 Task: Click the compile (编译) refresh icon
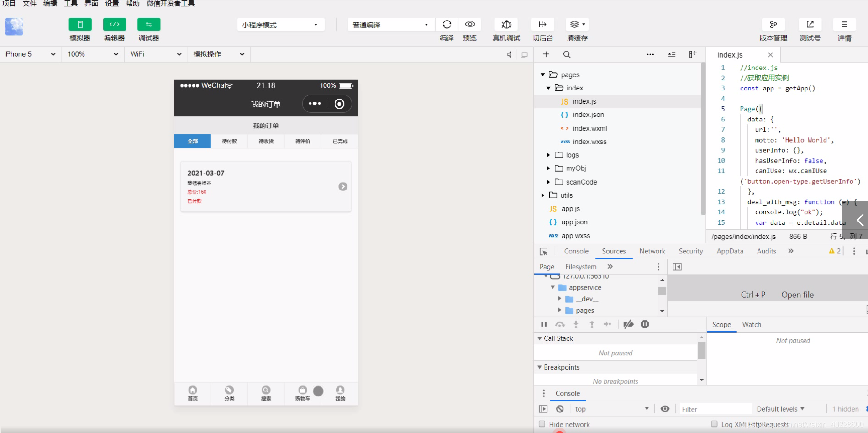click(x=447, y=25)
